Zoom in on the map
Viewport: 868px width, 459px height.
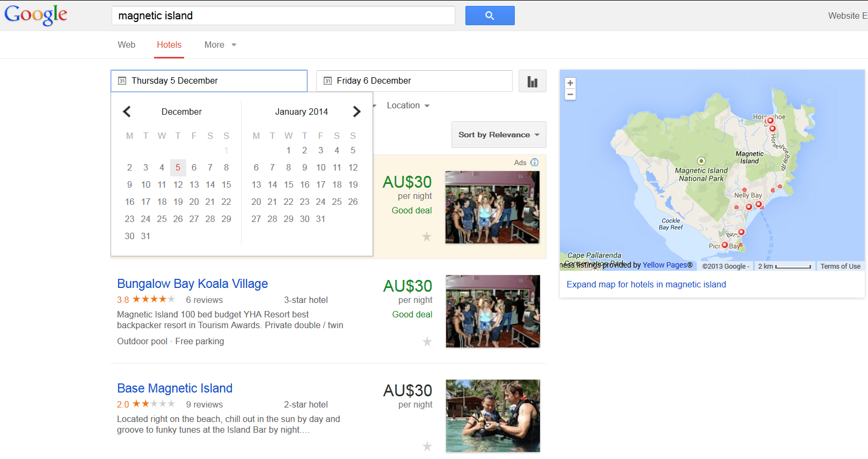pos(570,83)
